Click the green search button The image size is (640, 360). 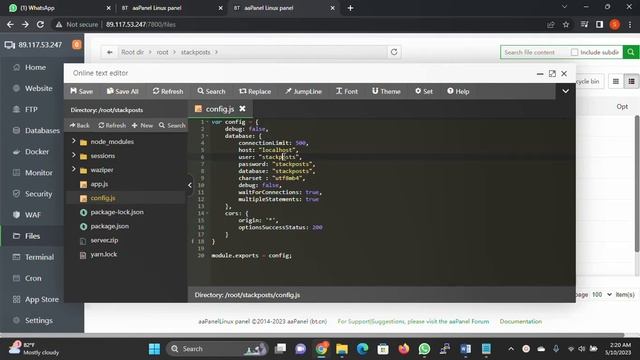pos(631,52)
